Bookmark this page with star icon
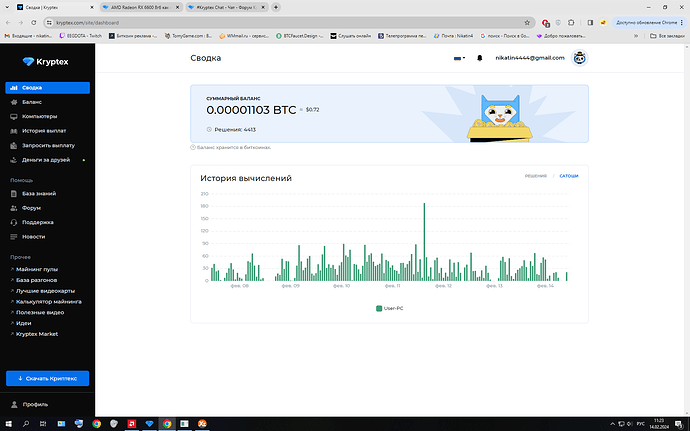 coord(527,22)
